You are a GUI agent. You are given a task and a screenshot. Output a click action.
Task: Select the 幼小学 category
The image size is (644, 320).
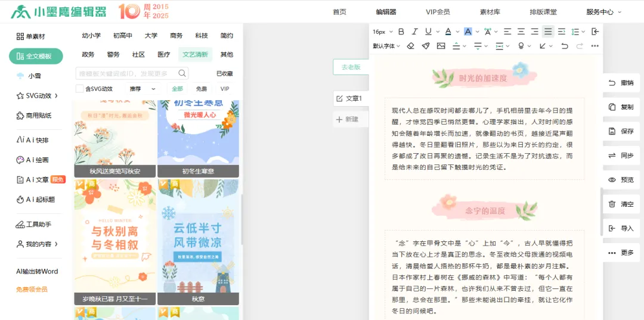[x=91, y=36]
